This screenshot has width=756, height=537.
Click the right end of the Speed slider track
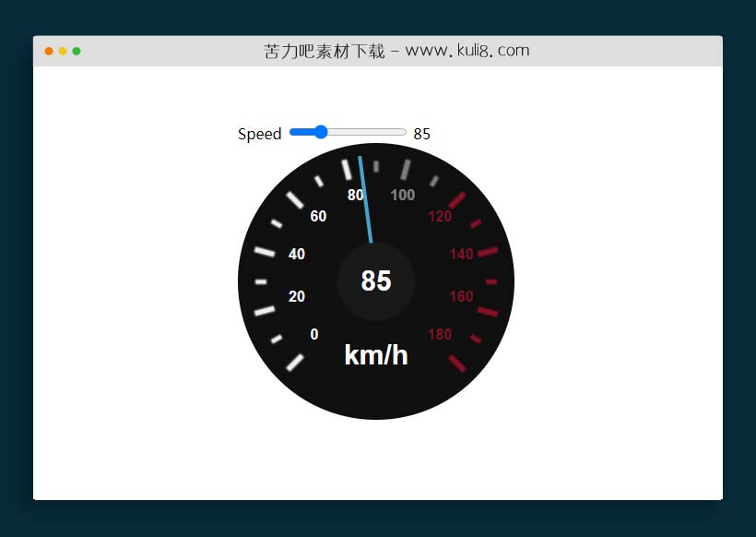coord(404,132)
